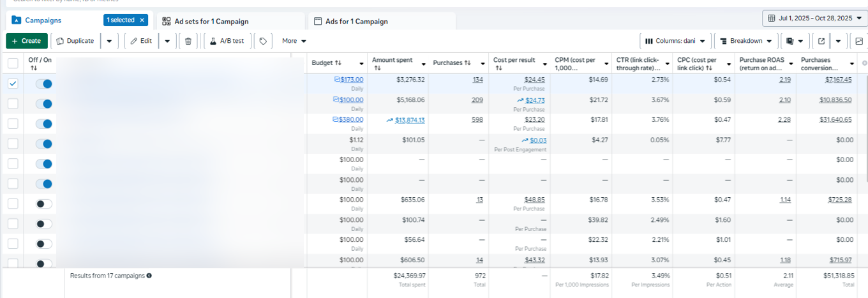Uncheck the checkbox of the $173.00 budget row
The width and height of the screenshot is (868, 298).
tap(13, 84)
